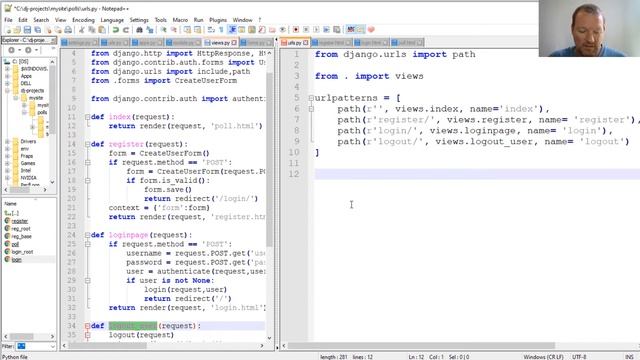Open the Encoding menu
This screenshot has width=640, height=360.
click(83, 20)
